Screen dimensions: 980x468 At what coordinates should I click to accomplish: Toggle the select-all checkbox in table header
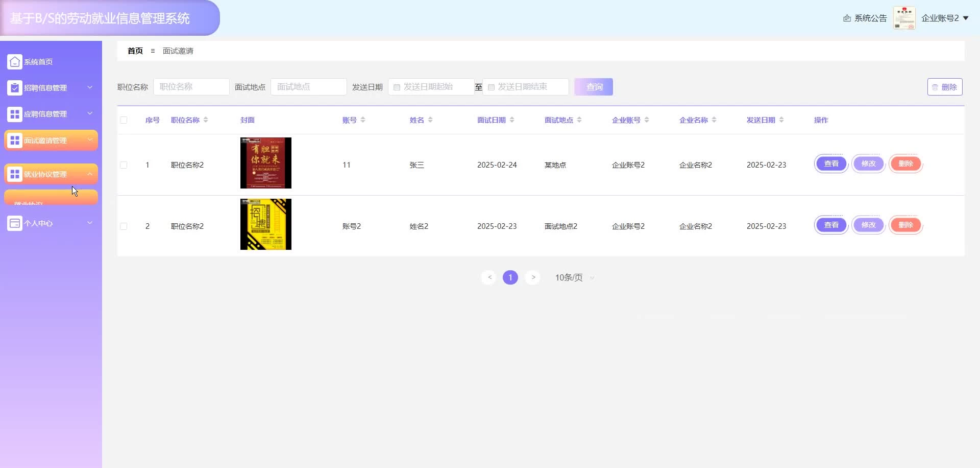click(x=124, y=120)
